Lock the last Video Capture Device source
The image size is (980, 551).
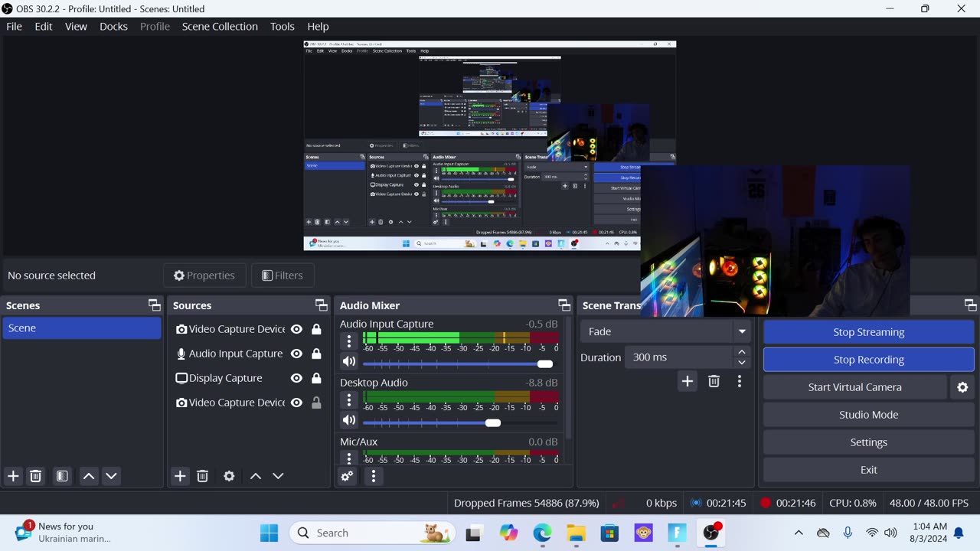(x=316, y=403)
